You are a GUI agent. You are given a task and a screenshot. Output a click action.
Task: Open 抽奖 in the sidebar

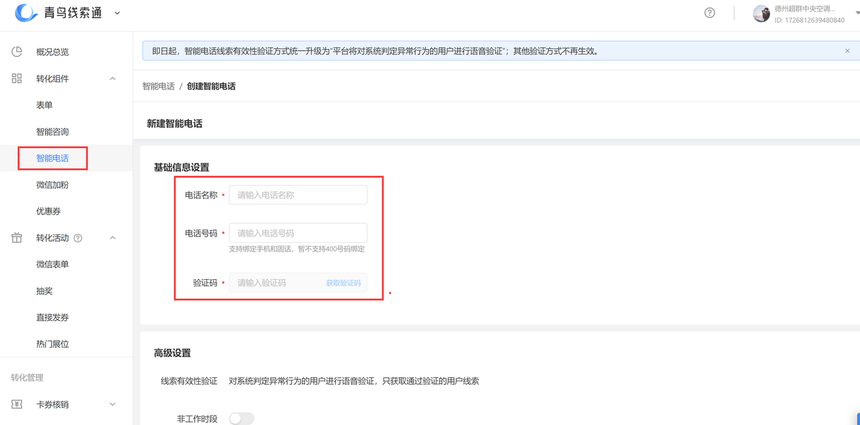pyautogui.click(x=44, y=291)
